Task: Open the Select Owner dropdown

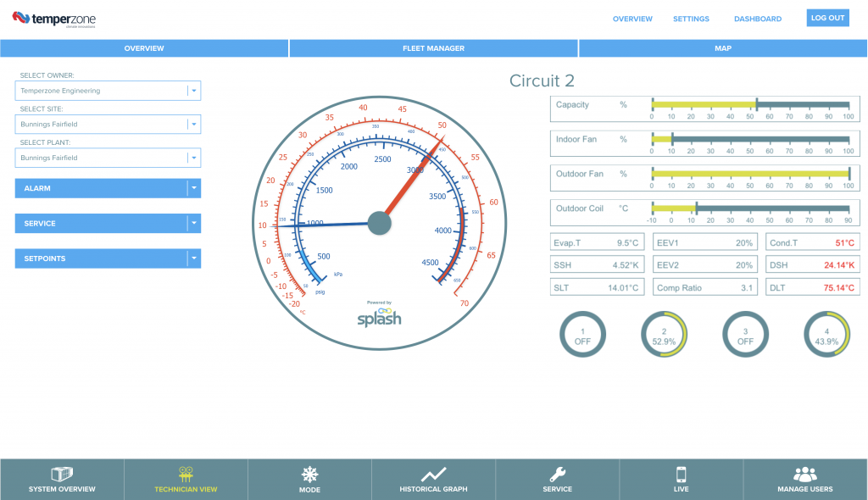Action: click(x=193, y=91)
